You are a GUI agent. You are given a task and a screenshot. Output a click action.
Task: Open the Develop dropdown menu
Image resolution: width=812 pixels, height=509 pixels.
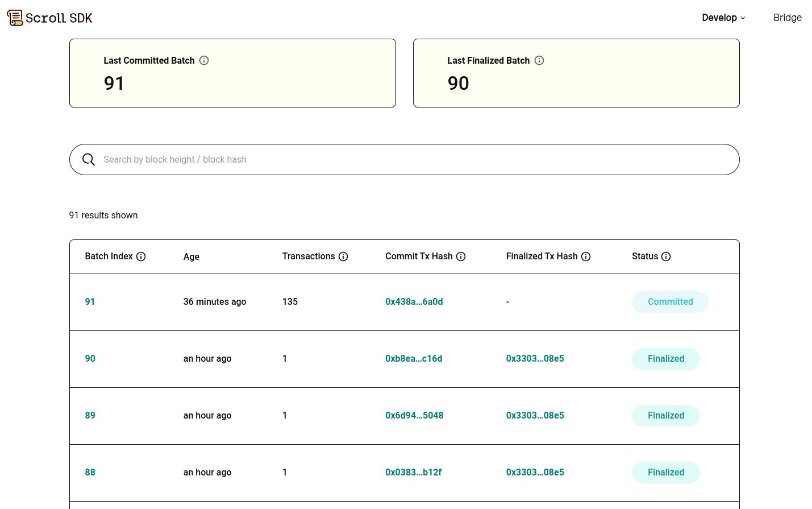click(723, 18)
